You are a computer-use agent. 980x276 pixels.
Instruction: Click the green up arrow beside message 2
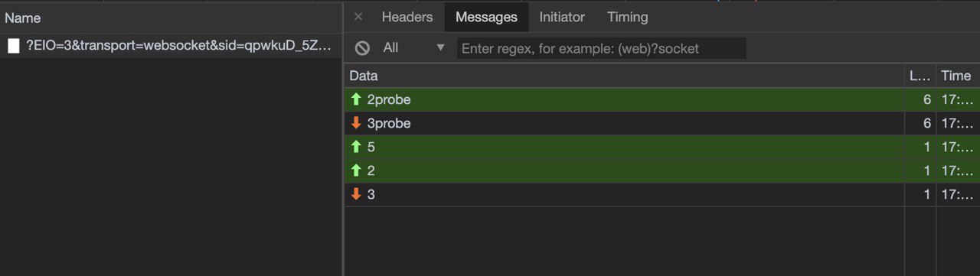[355, 170]
